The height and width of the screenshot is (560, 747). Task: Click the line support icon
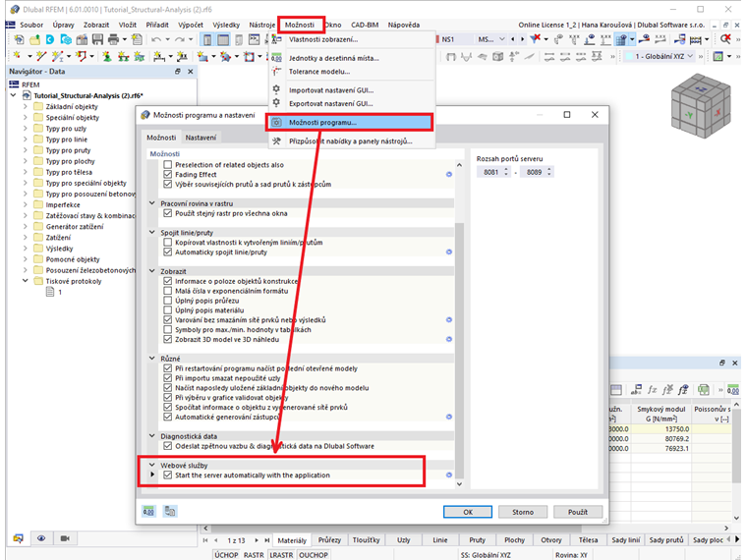[124, 57]
